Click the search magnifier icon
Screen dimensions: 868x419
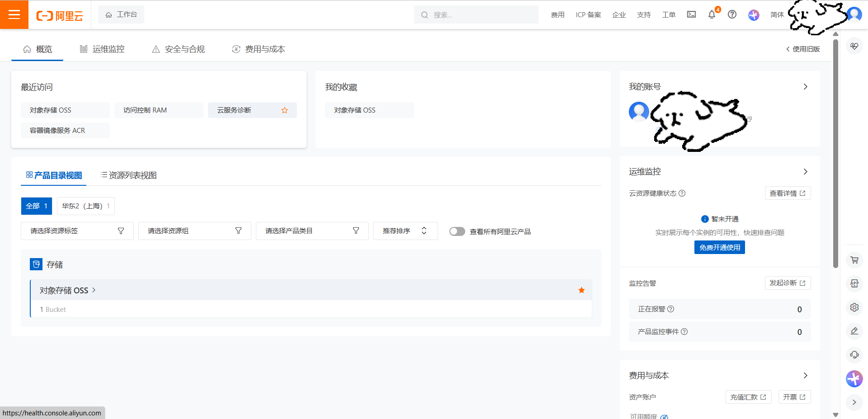click(x=425, y=15)
